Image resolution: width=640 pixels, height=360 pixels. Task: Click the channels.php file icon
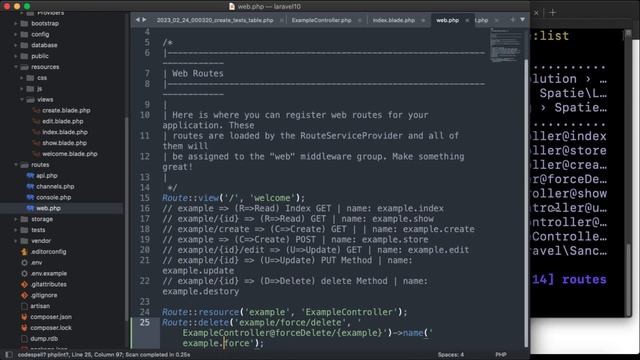tap(30, 187)
